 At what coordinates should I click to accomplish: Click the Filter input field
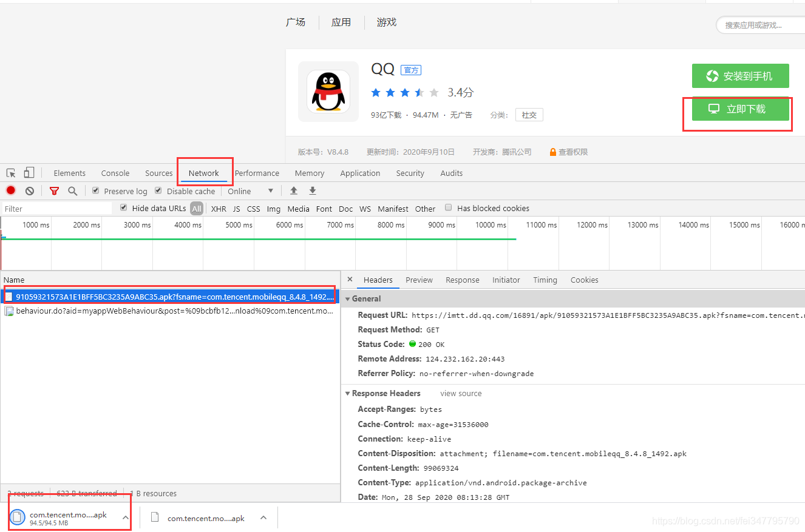[x=56, y=209]
